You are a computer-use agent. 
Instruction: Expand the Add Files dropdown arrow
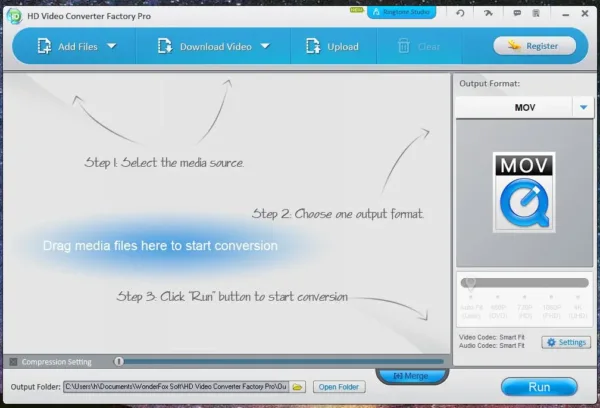tap(112, 46)
